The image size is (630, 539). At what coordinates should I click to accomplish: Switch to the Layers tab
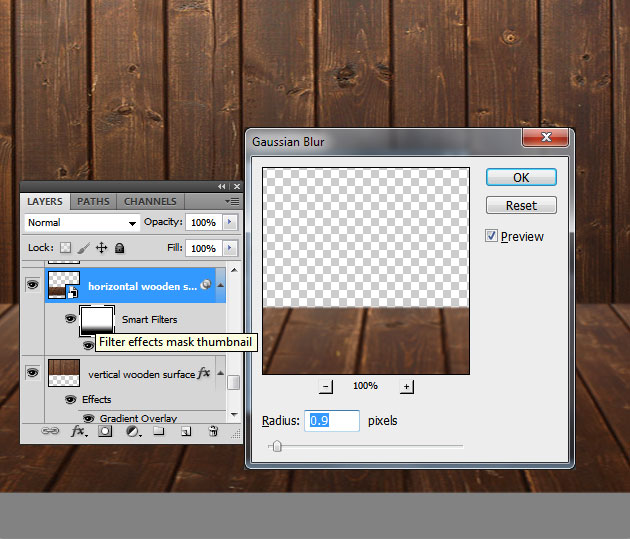(45, 201)
